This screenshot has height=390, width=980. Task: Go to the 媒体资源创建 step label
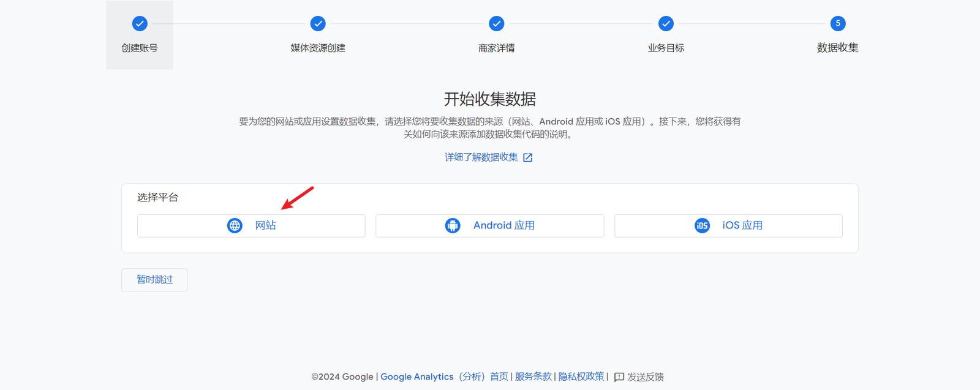pos(318,48)
